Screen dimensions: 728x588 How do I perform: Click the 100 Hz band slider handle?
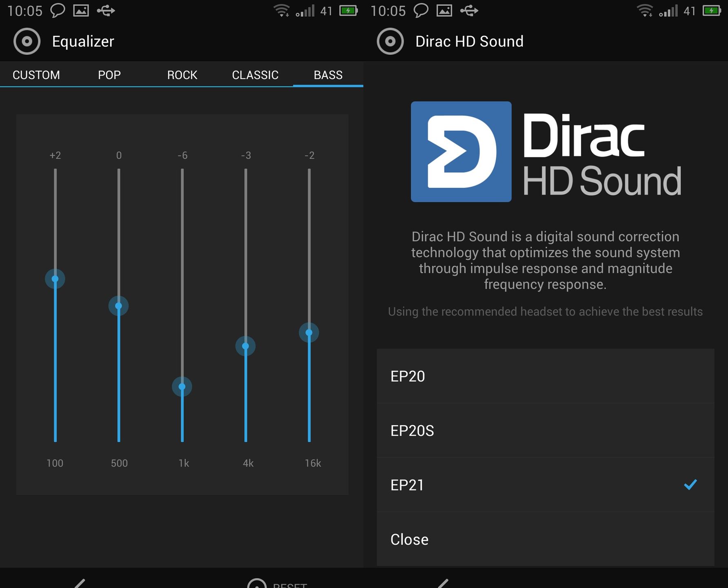point(55,279)
